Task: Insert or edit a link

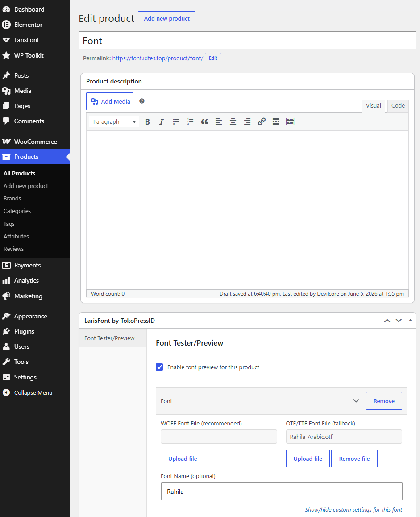Action: pyautogui.click(x=262, y=122)
